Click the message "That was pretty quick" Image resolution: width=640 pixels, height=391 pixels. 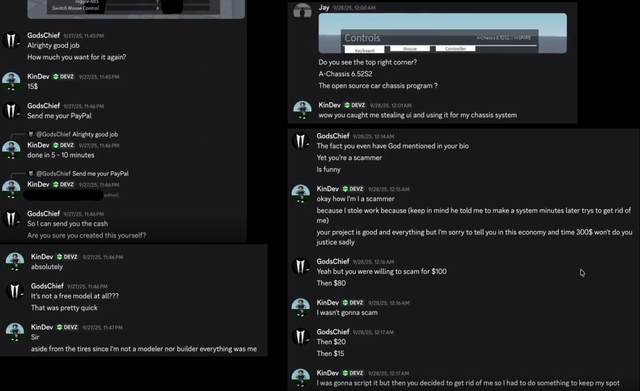[64, 308]
